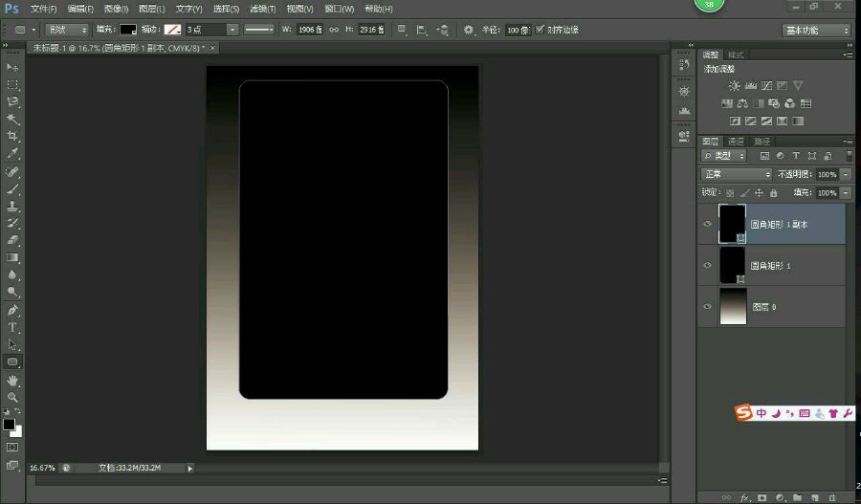The width and height of the screenshot is (861, 504).
Task: Click the 填充 fill color swatch
Action: [x=127, y=30]
